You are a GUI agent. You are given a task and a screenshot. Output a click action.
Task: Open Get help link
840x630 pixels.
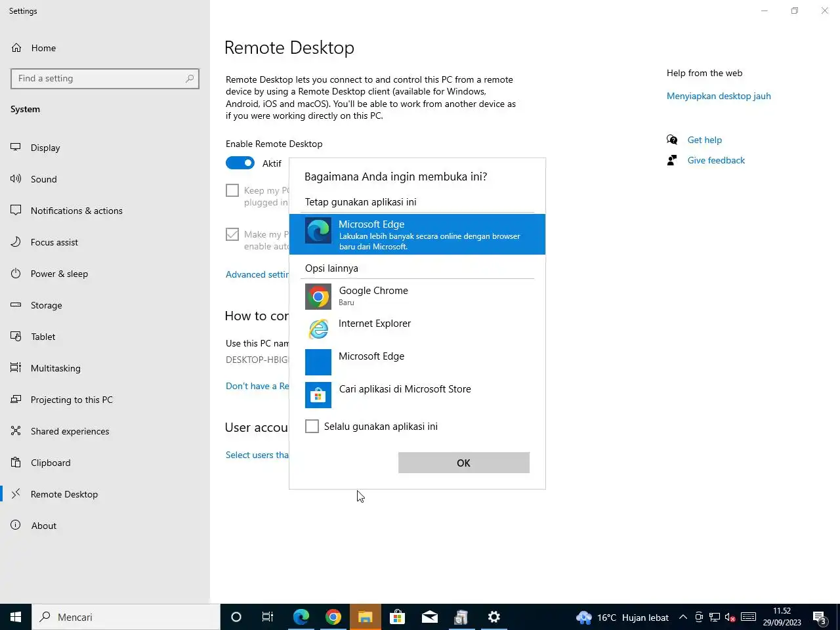704,140
